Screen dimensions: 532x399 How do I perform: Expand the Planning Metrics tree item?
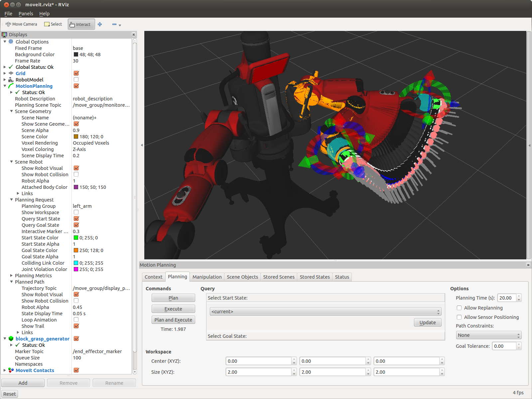pos(11,276)
